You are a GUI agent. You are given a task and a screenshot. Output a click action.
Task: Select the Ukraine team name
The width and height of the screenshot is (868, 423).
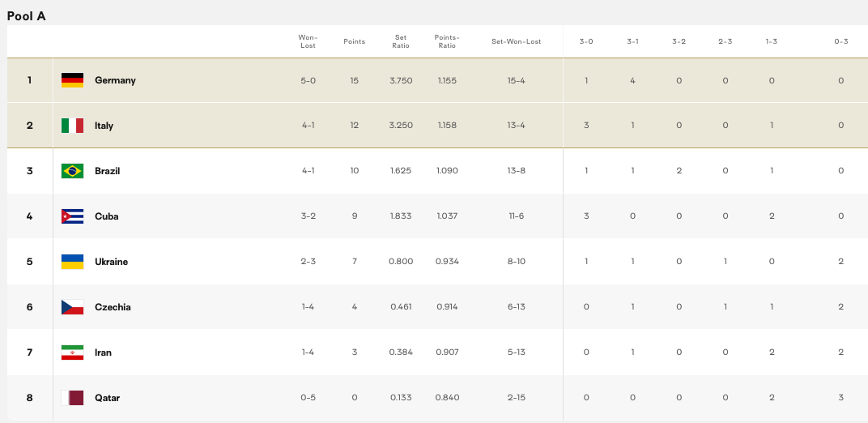tap(111, 262)
